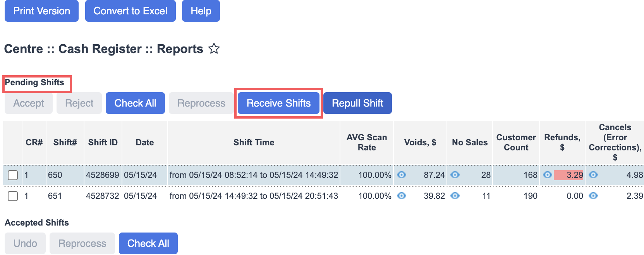Select Shift ID 4528699 cell
This screenshot has height=255, width=644.
(x=103, y=175)
